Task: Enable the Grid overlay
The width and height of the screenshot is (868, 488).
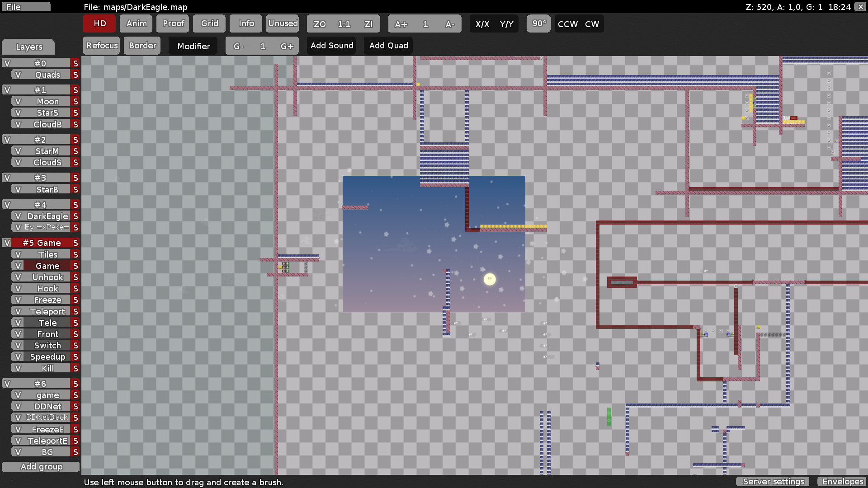Action: [x=209, y=23]
